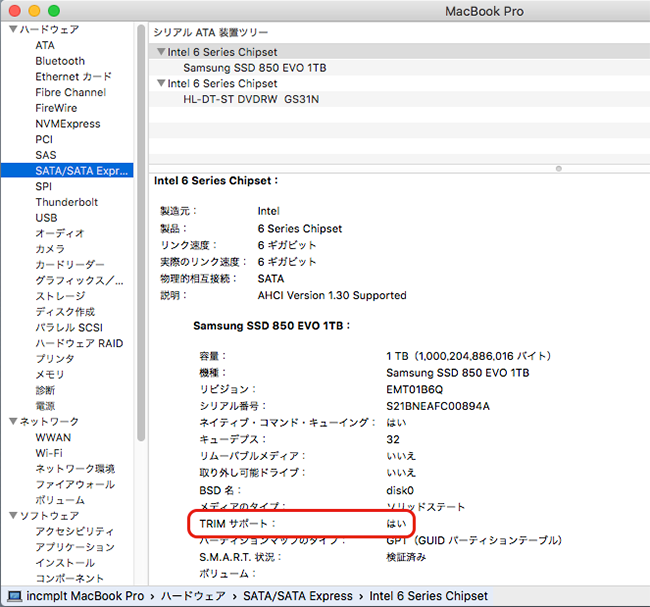Viewport: 650px width, 607px height.
Task: Click the computer icon in path bar
Action: 15,596
